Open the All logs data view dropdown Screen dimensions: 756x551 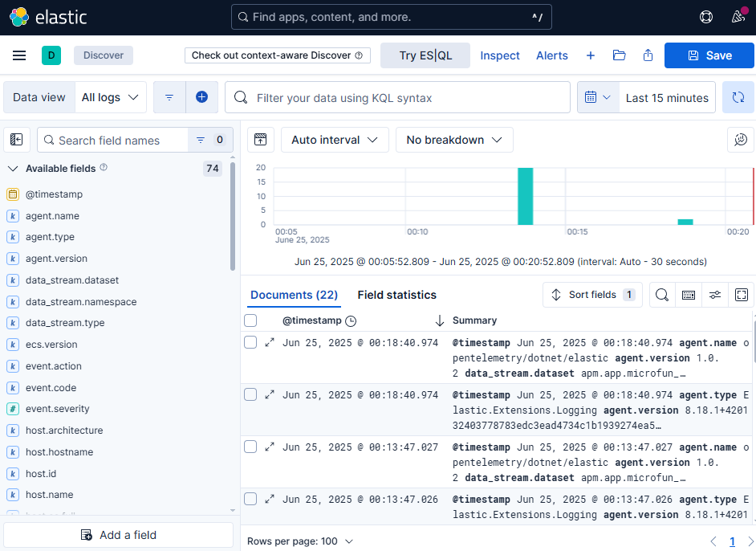pyautogui.click(x=111, y=97)
